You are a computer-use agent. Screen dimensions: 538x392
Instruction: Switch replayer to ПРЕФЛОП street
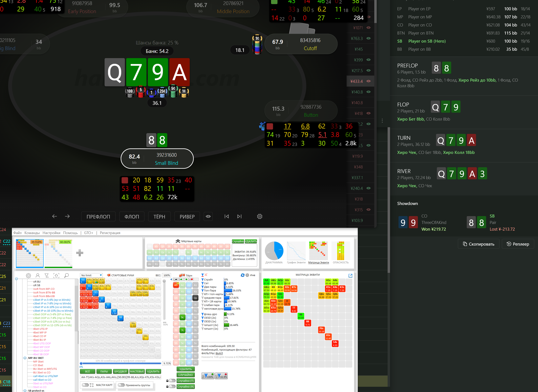pyautogui.click(x=98, y=216)
